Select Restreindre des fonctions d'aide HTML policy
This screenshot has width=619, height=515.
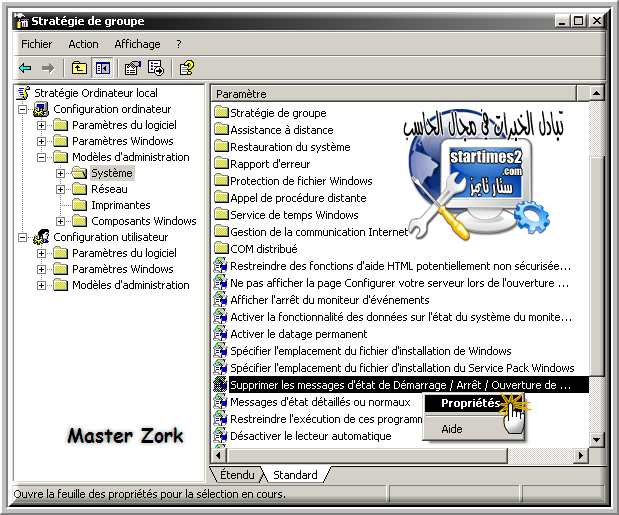(x=401, y=266)
